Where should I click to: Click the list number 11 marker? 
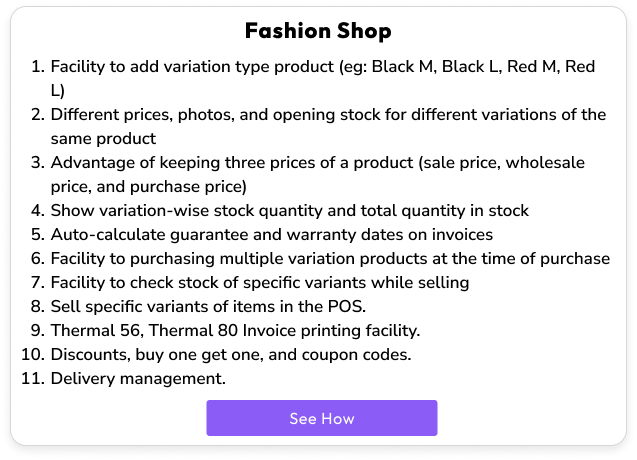coord(32,378)
